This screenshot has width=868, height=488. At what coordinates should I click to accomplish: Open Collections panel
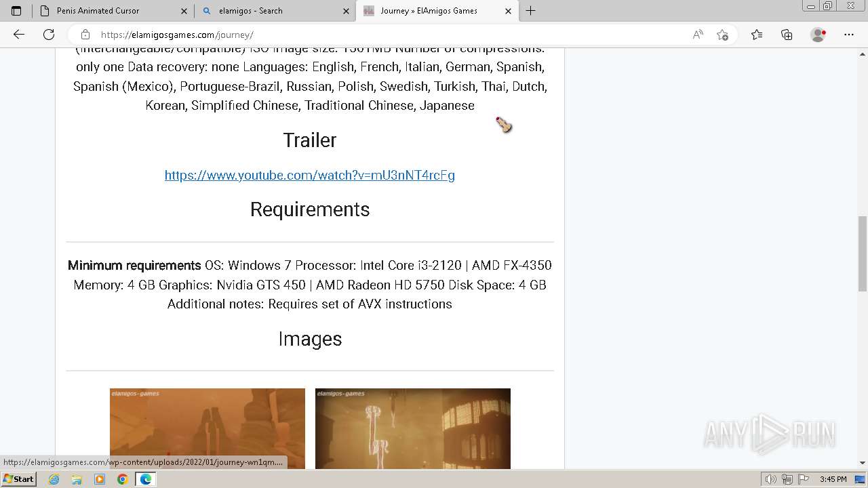coord(787,35)
